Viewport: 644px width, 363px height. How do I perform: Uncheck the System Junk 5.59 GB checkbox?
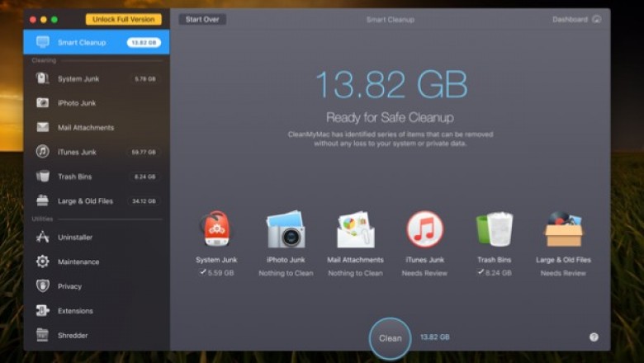pos(203,272)
